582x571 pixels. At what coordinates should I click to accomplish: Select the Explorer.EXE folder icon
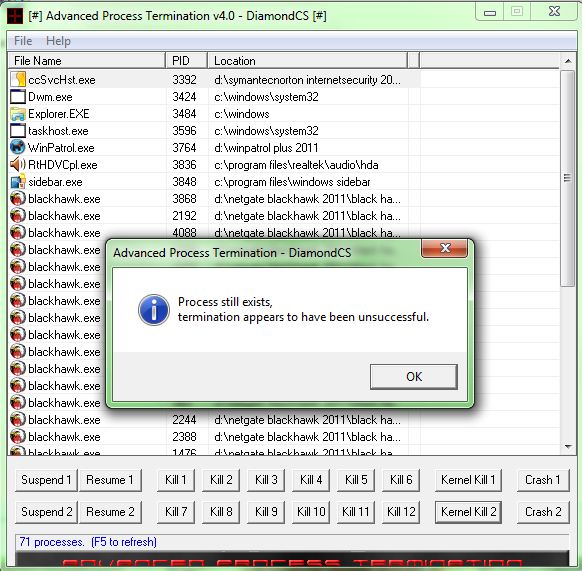18,114
